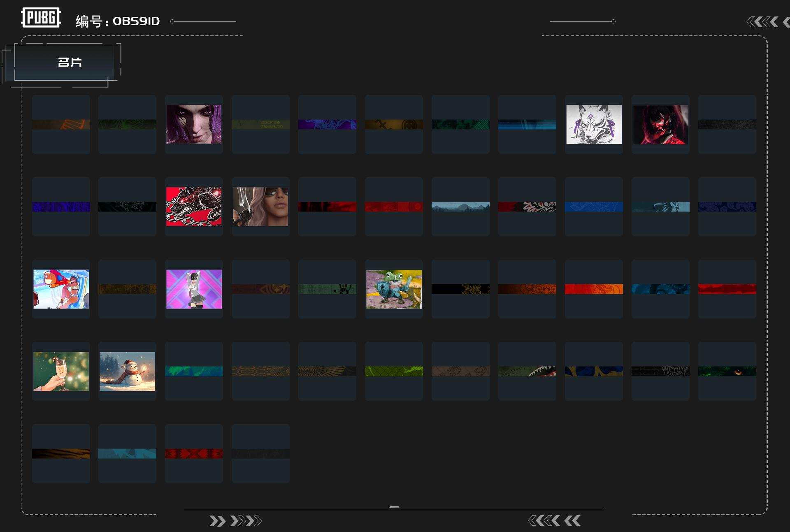Choose the champagne glass nameplate

[61, 371]
